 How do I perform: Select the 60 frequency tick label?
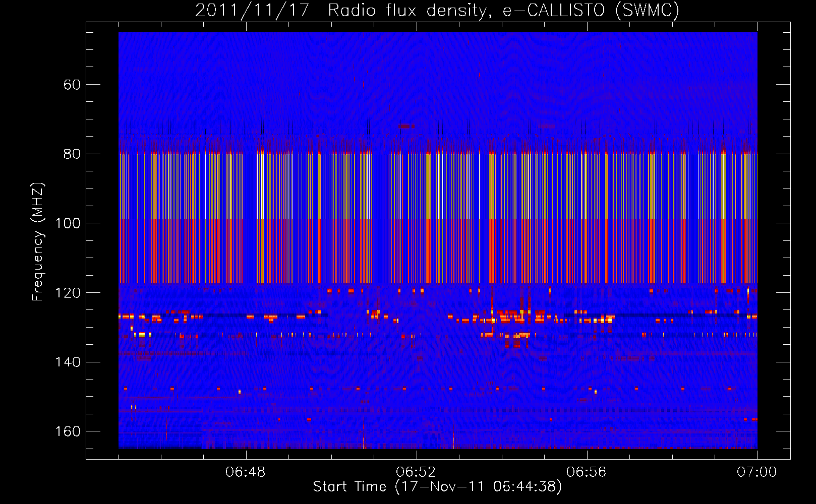click(72, 85)
